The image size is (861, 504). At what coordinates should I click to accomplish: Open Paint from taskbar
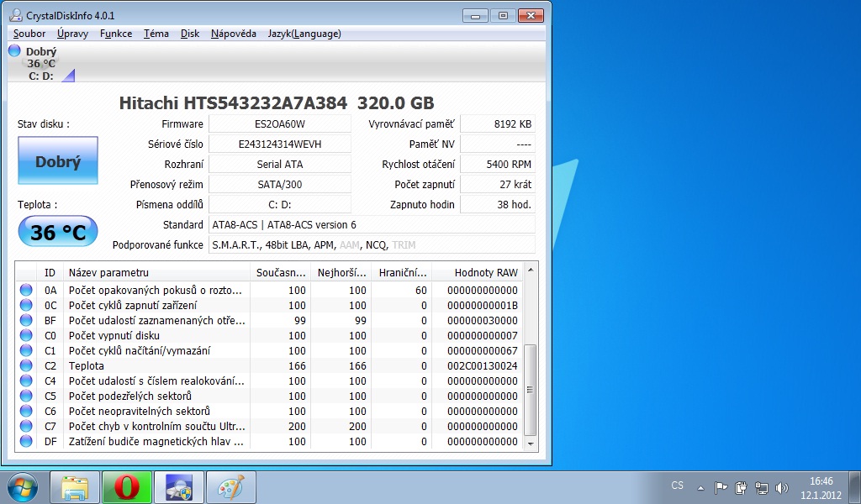[230, 487]
